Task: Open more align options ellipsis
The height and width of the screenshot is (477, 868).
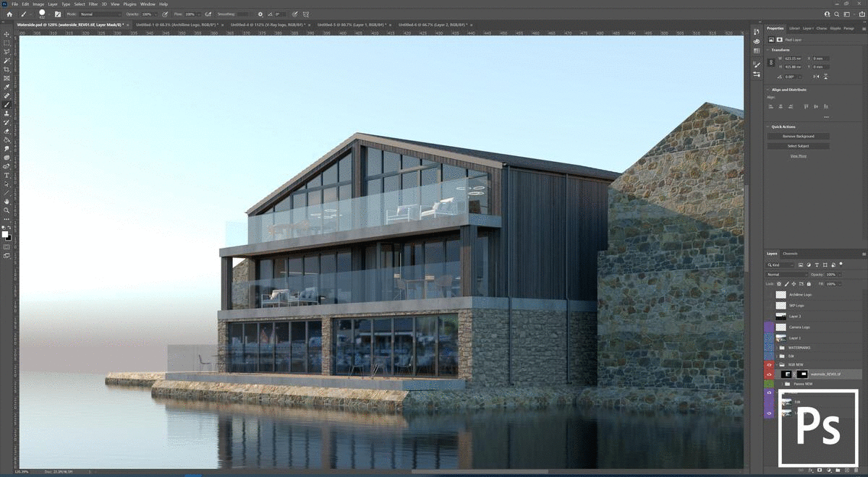Action: 826,117
